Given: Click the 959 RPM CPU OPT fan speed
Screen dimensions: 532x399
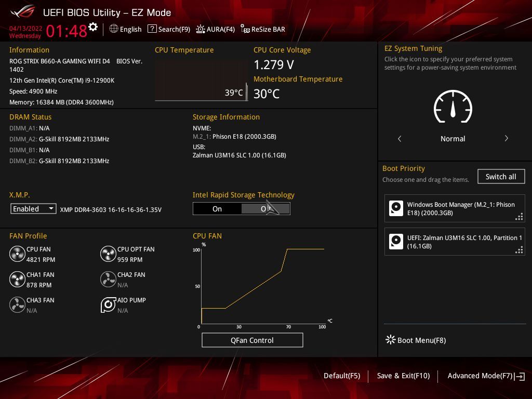Looking at the screenshot, I should tap(130, 260).
